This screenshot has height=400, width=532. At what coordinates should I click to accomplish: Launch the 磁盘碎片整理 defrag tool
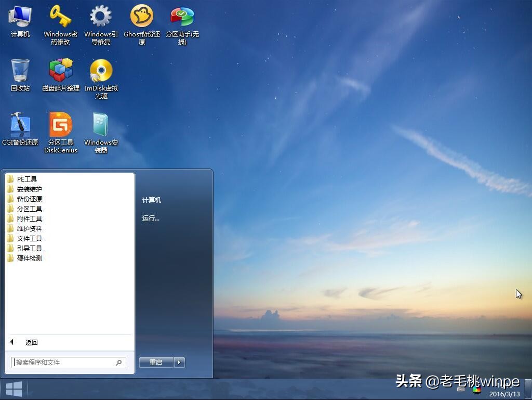tap(60, 70)
